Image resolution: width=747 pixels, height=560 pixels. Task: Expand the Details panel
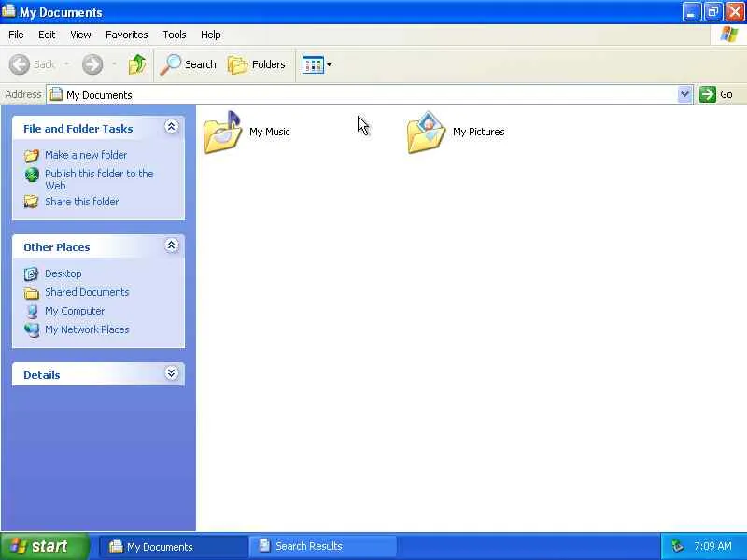tap(172, 372)
